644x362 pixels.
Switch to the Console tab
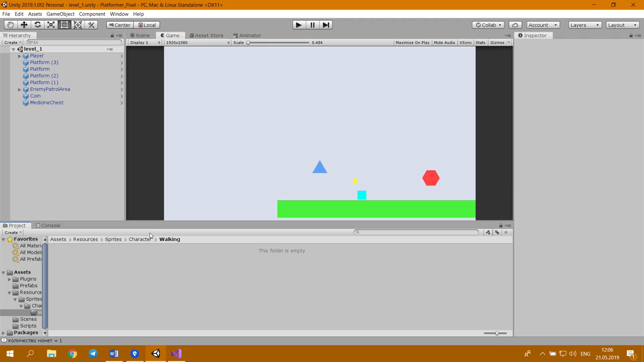(50, 226)
